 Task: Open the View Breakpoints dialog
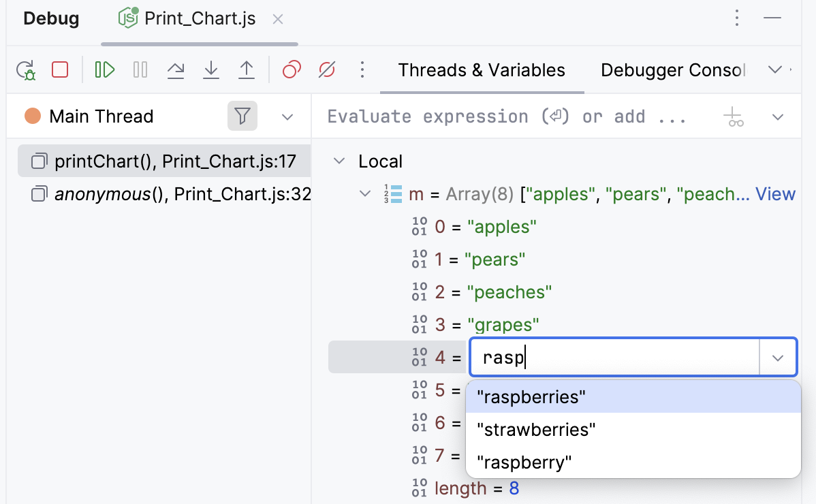[x=292, y=69]
